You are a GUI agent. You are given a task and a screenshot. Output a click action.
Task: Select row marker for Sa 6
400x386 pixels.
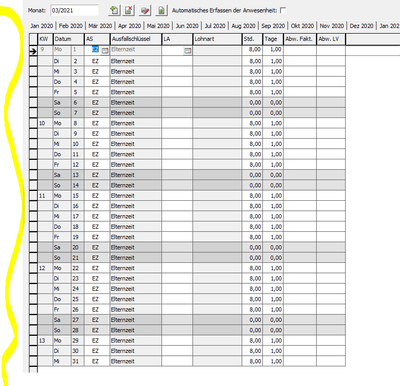click(x=33, y=103)
